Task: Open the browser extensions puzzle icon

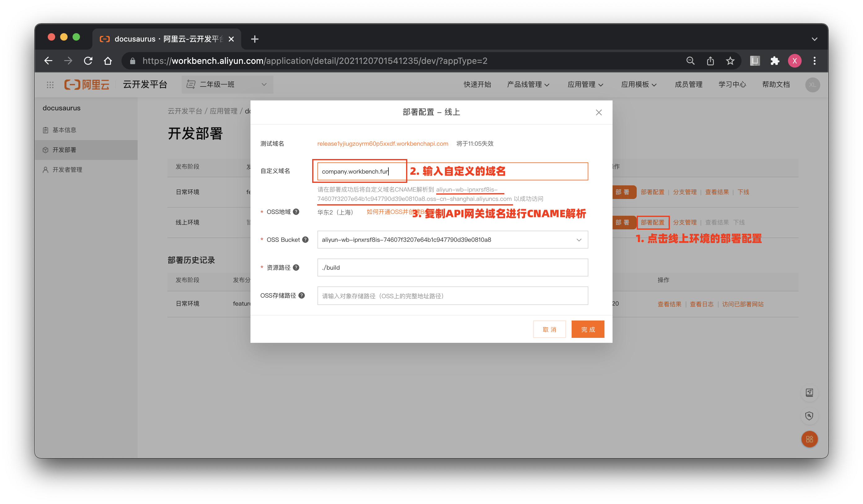Action: pos(775,61)
